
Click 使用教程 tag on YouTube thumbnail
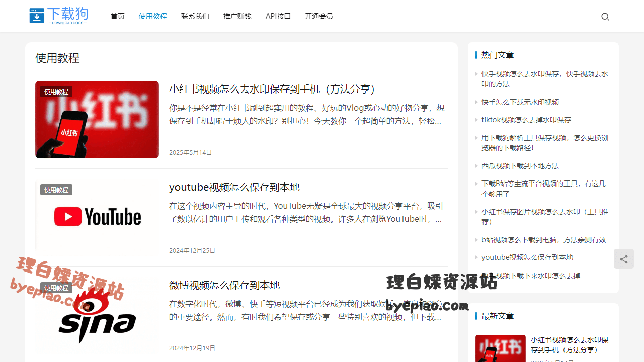pos(56,190)
